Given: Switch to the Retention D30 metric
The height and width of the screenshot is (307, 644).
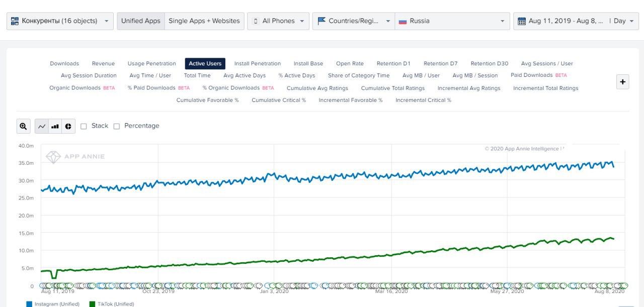Looking at the screenshot, I should (489, 64).
